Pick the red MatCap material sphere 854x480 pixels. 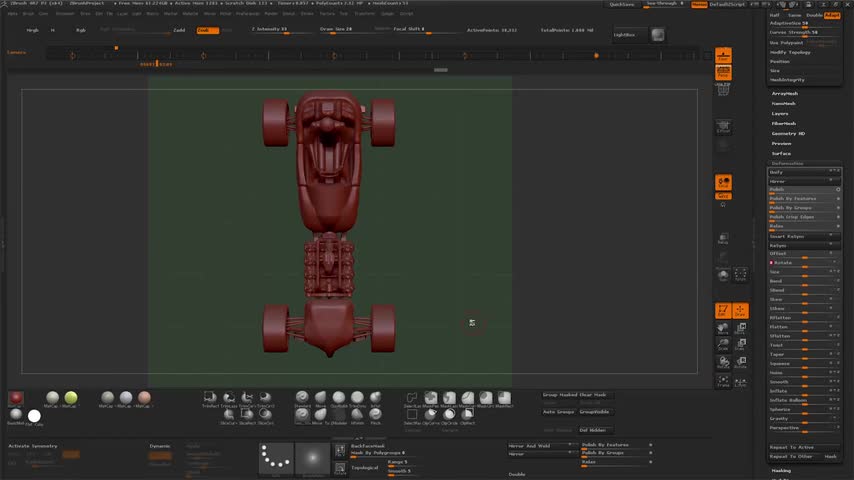coord(16,399)
